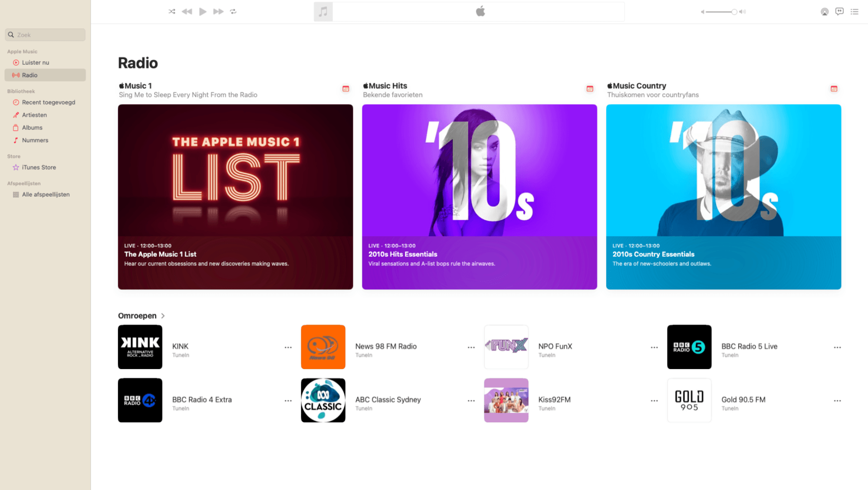Viewport: 868px width, 490px height.
Task: Select the BBC Radio 4 Extra title
Action: (202, 399)
